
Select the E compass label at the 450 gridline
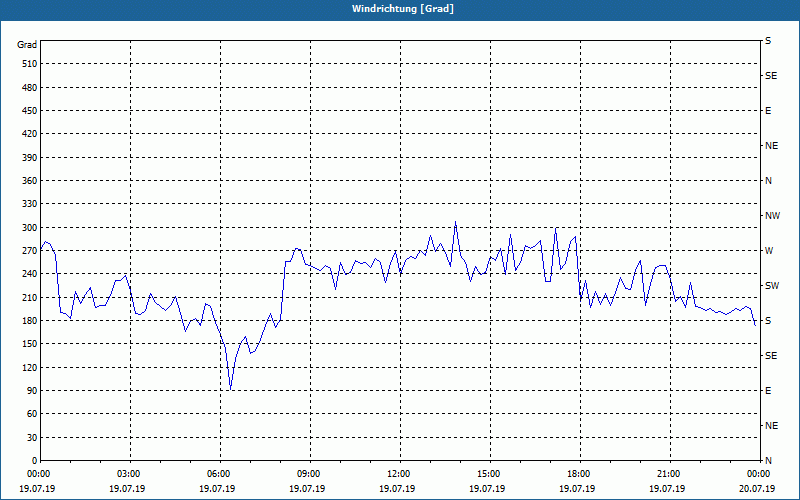pos(768,111)
